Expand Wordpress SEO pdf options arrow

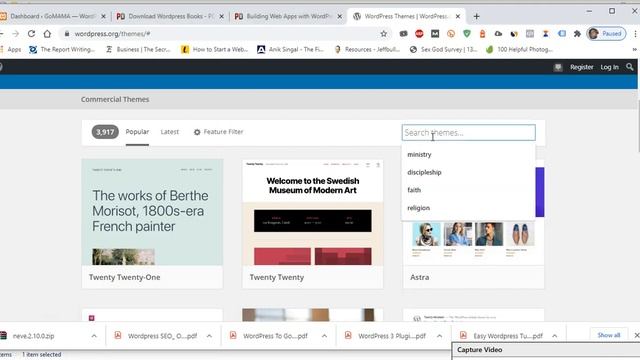(209, 336)
